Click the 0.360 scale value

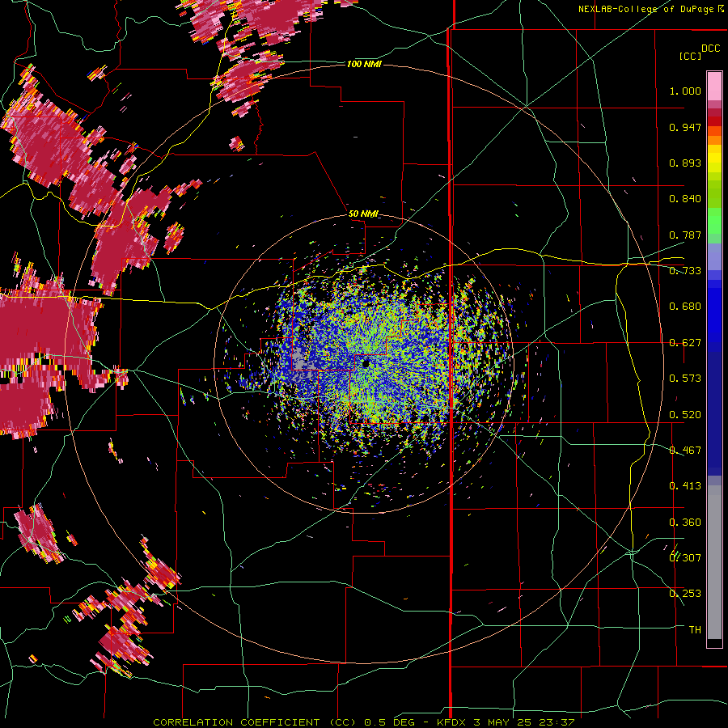pos(685,523)
